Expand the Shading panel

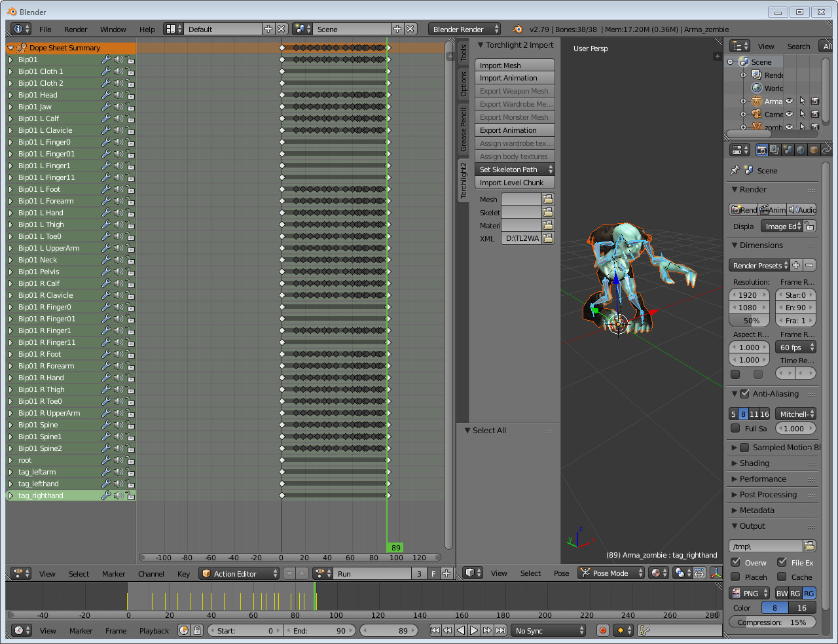(754, 463)
